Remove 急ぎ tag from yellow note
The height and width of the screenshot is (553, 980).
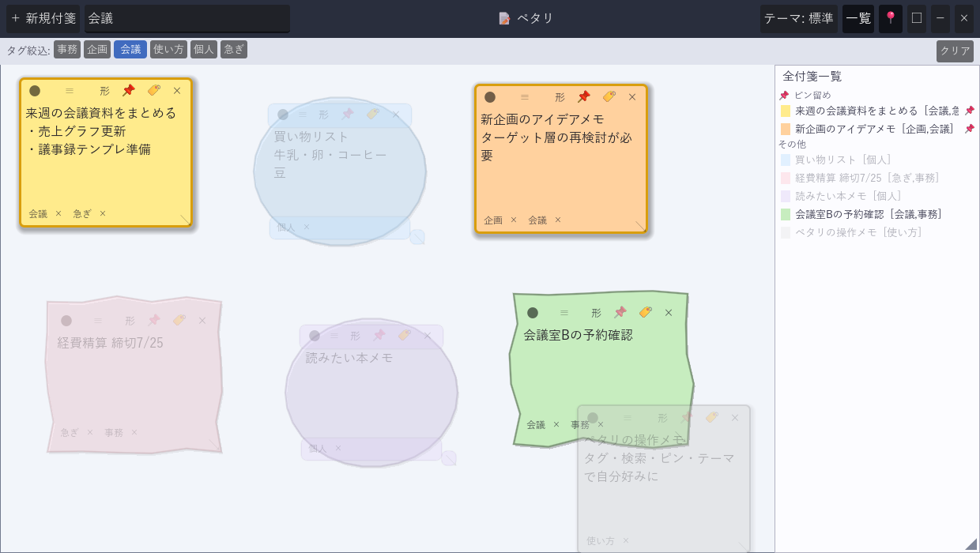[x=103, y=213]
